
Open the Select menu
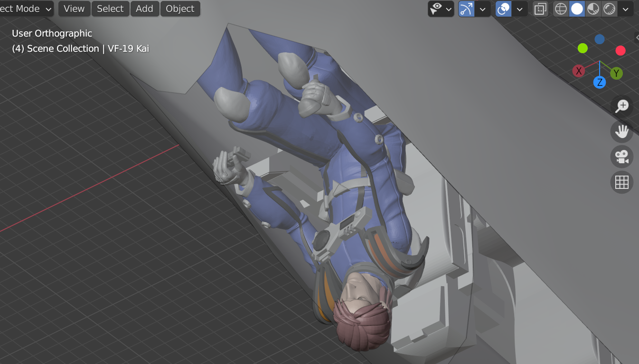(110, 9)
